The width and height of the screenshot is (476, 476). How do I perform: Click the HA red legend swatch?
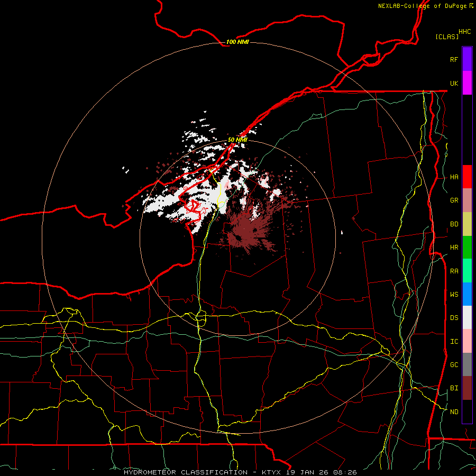(467, 177)
